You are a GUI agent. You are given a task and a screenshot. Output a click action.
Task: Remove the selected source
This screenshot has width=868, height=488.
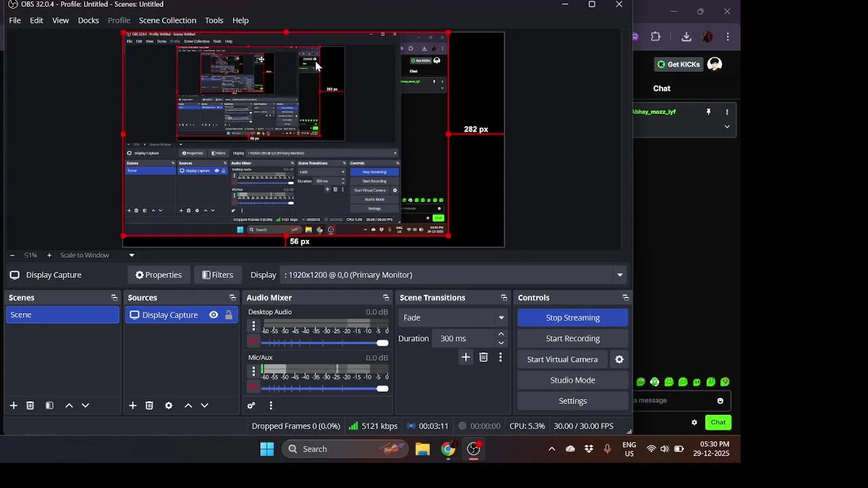coord(149,405)
